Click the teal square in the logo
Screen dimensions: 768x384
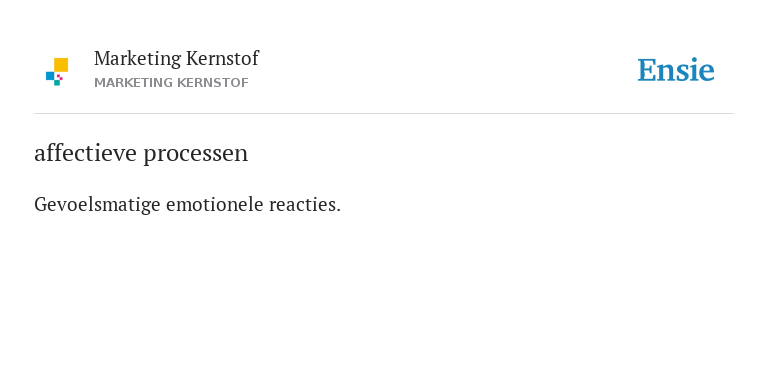pos(57,83)
